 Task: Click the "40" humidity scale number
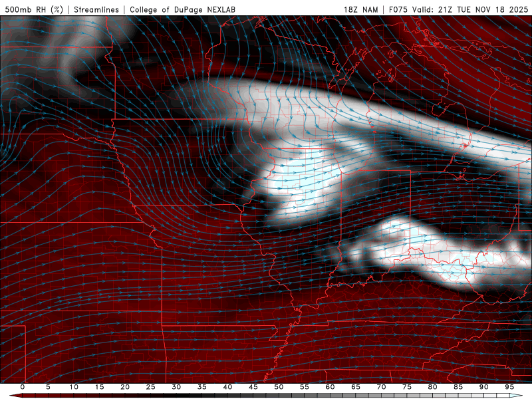tap(227, 387)
